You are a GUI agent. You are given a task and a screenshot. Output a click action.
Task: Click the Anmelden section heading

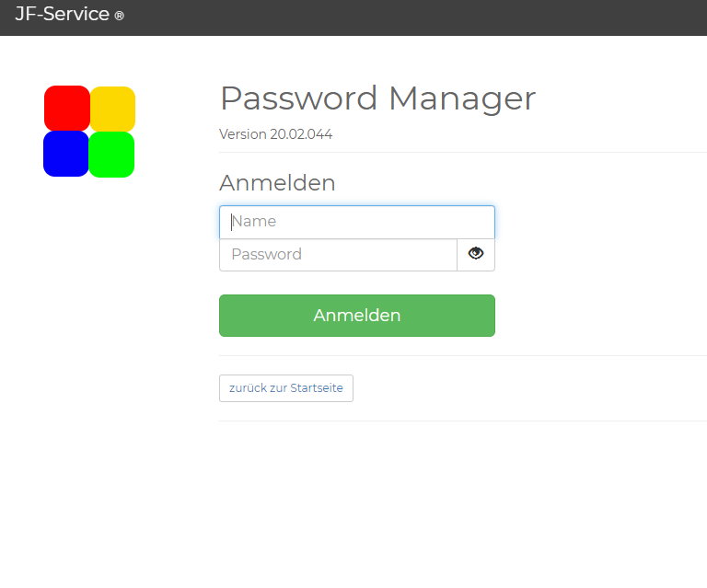pos(277,183)
